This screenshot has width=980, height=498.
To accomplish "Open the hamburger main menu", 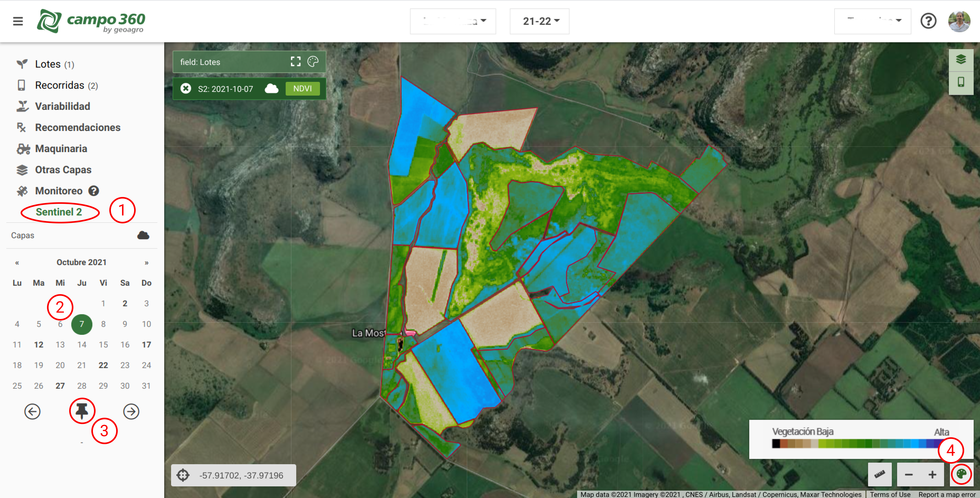I will (18, 21).
